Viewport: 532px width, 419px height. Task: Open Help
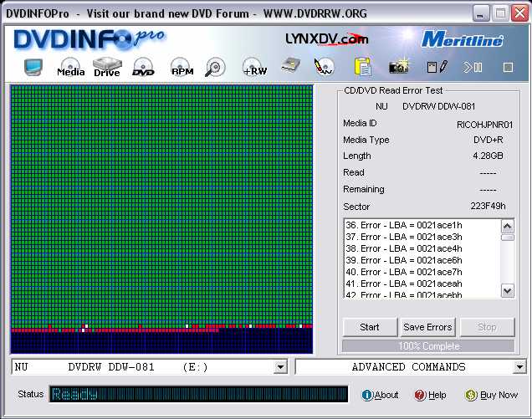point(430,395)
